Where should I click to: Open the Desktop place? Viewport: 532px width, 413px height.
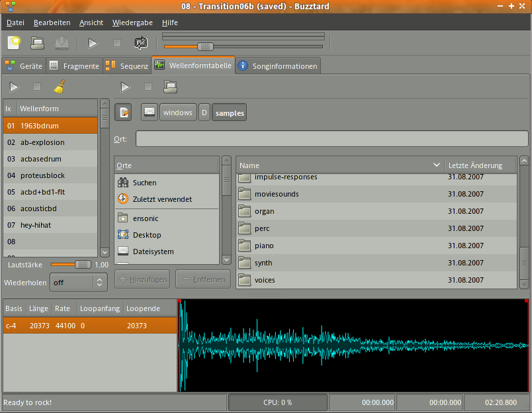pos(167,235)
